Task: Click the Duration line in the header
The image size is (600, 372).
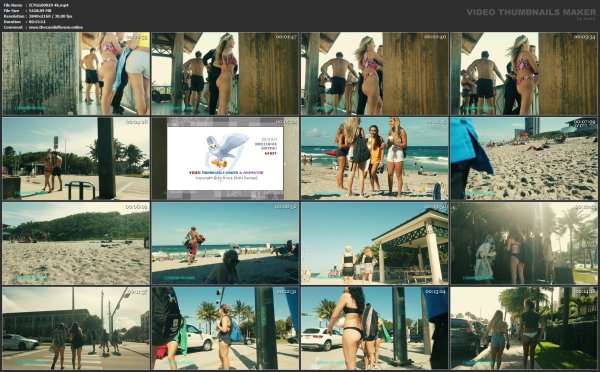Action: point(24,22)
